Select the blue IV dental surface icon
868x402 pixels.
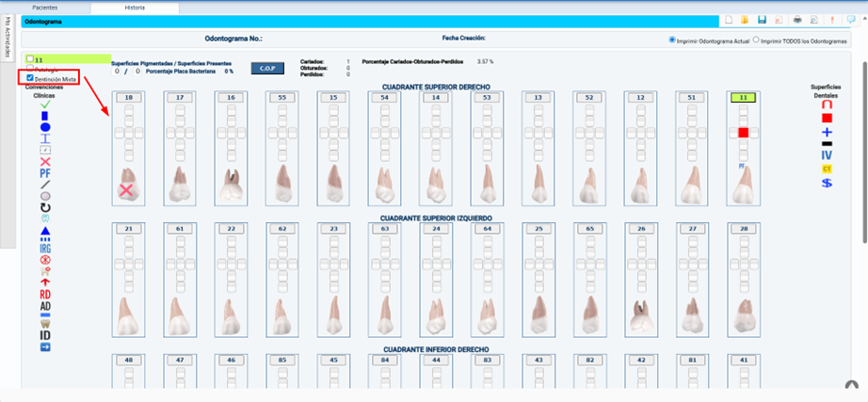click(827, 155)
